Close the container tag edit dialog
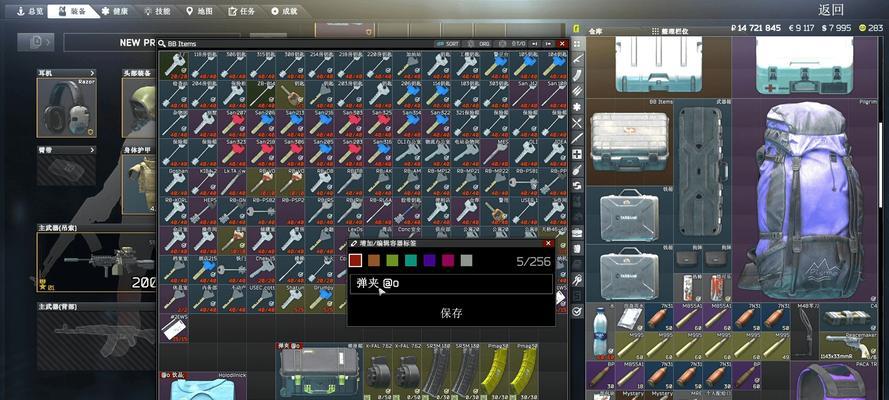 point(548,243)
